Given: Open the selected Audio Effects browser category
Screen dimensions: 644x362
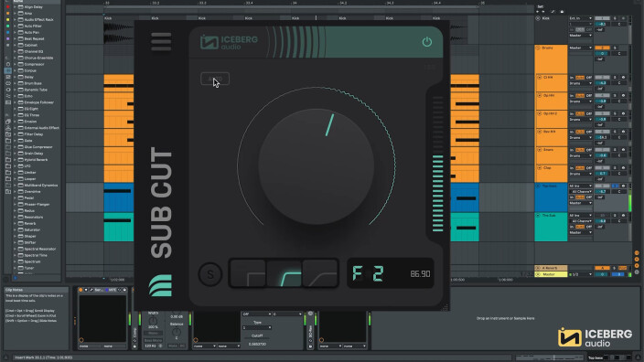Looking at the screenshot, I should pos(8,70).
